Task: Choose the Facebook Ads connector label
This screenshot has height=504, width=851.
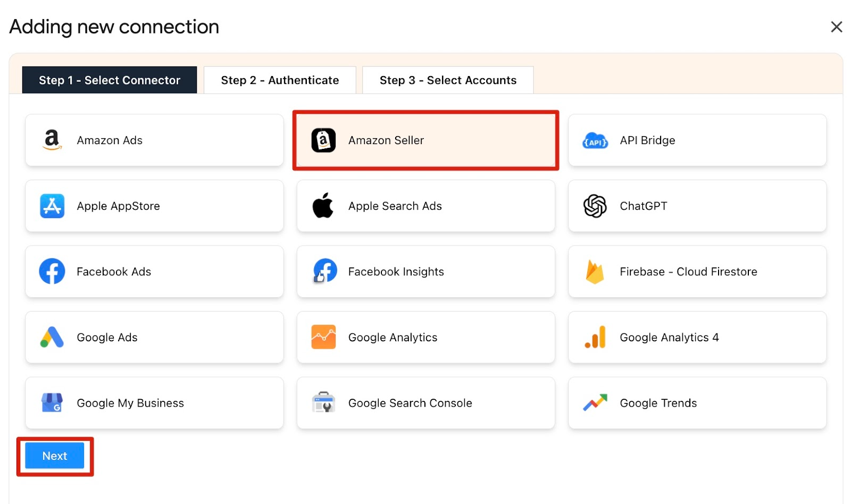Action: click(114, 272)
